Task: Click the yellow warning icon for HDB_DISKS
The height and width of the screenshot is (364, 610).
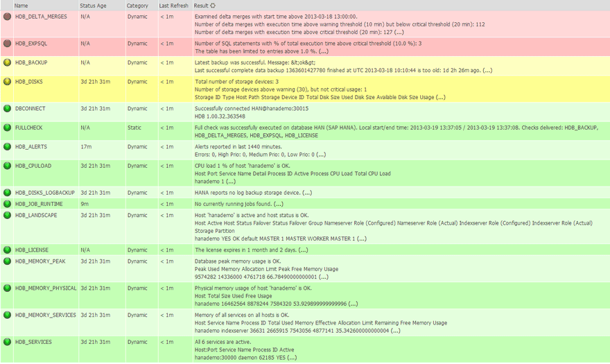Action: click(x=8, y=81)
